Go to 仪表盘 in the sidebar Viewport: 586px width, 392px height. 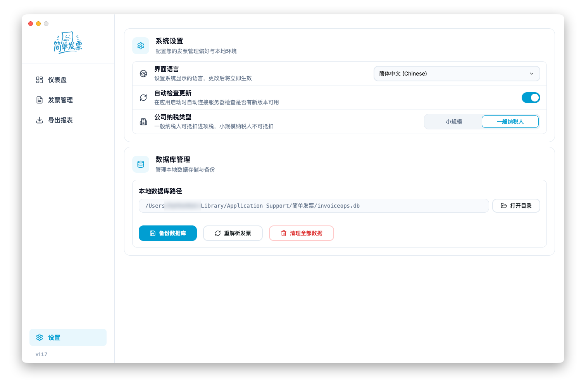tap(68, 80)
